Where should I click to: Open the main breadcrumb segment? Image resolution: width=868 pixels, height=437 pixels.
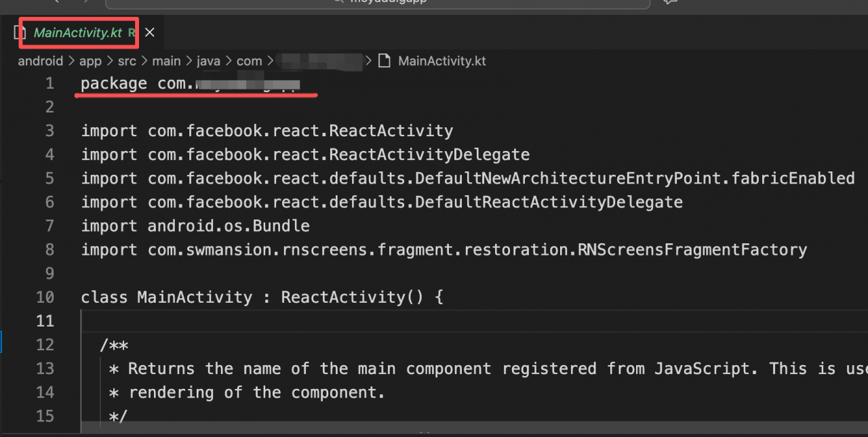pyautogui.click(x=166, y=61)
